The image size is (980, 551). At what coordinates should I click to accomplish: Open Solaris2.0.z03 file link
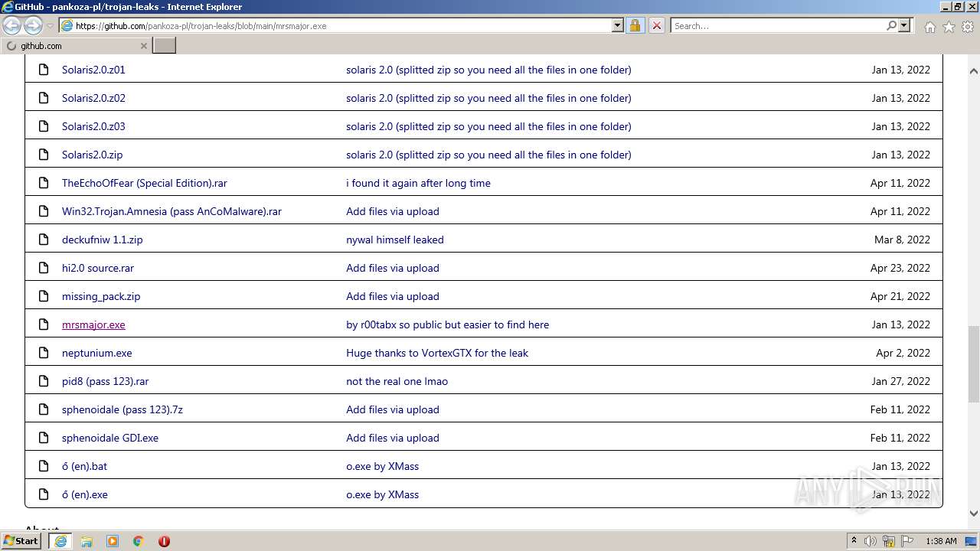93,126
